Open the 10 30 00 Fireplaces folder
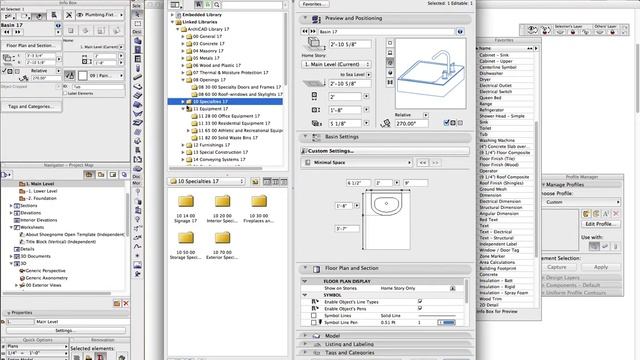The image size is (640, 360). point(259,208)
